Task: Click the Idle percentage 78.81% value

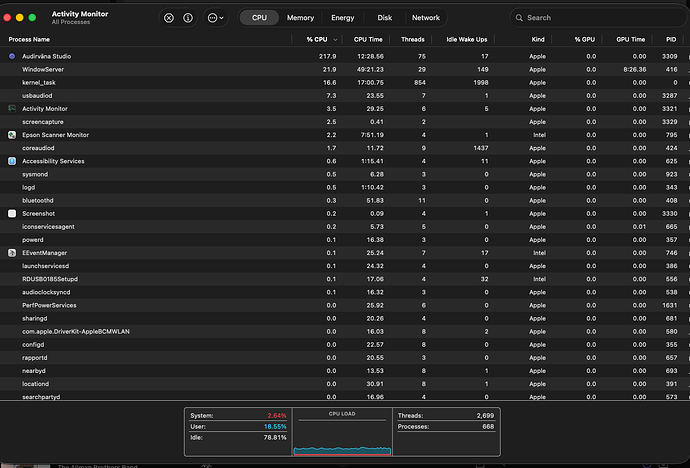Action: tap(275, 437)
